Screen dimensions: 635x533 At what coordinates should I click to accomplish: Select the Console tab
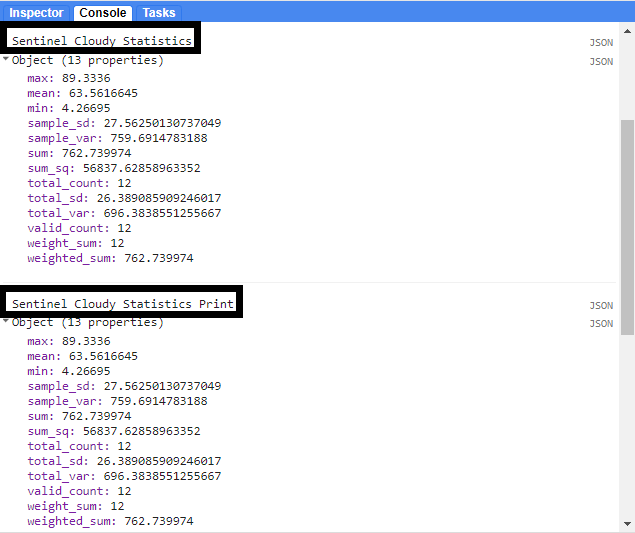click(103, 13)
